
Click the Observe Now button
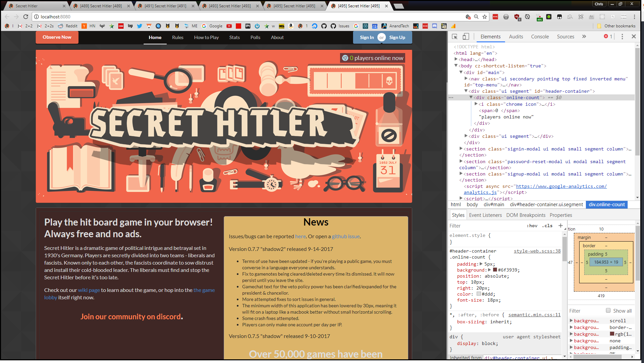(x=57, y=37)
